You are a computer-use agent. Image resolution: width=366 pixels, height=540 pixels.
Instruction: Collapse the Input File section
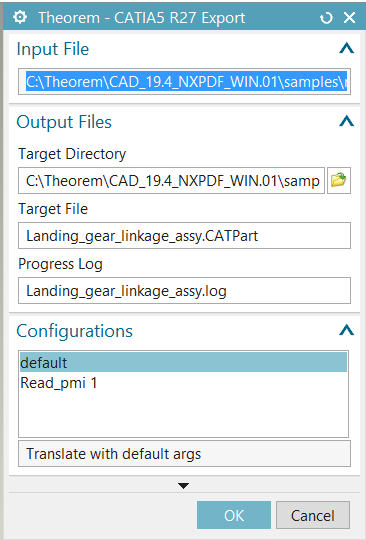(346, 49)
